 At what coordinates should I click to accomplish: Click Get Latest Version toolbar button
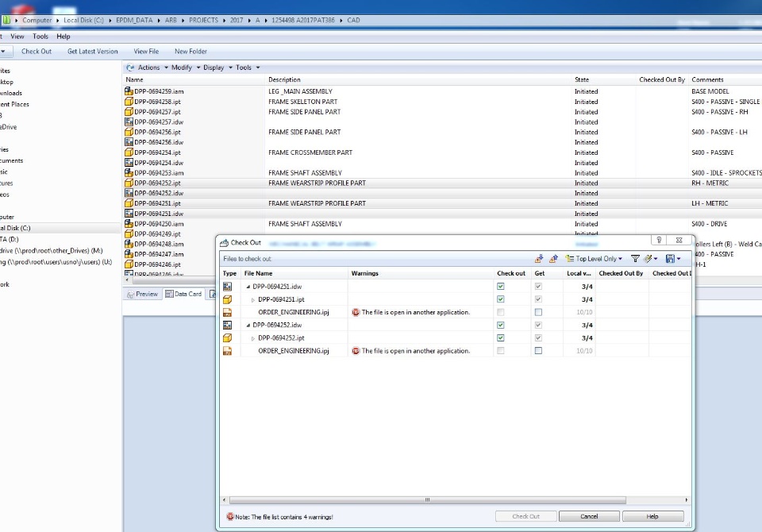click(x=92, y=51)
